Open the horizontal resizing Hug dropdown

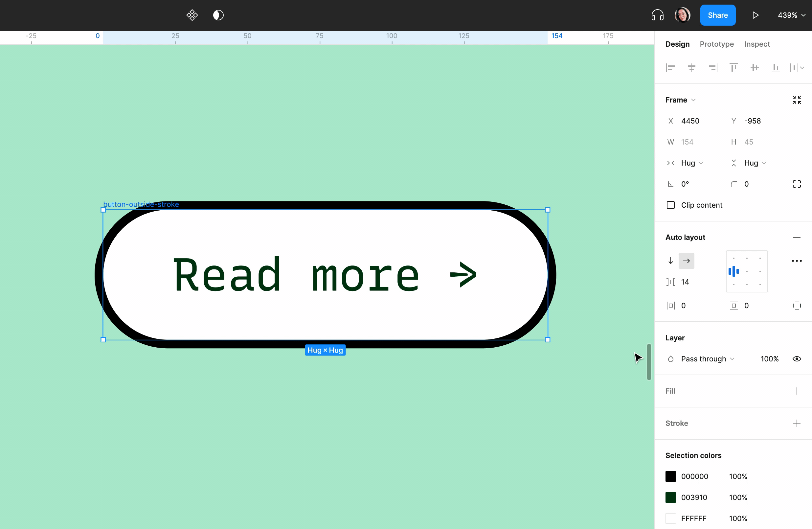tap(692, 163)
